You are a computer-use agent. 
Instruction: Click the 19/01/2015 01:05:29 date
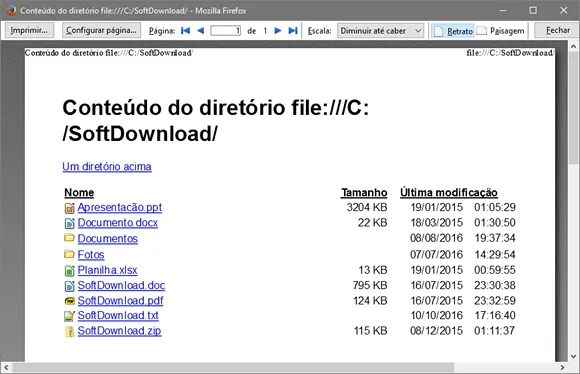click(x=463, y=207)
